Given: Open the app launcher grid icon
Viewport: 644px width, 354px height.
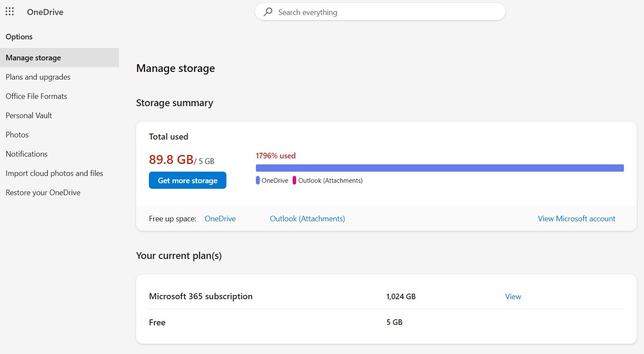Looking at the screenshot, I should (10, 12).
